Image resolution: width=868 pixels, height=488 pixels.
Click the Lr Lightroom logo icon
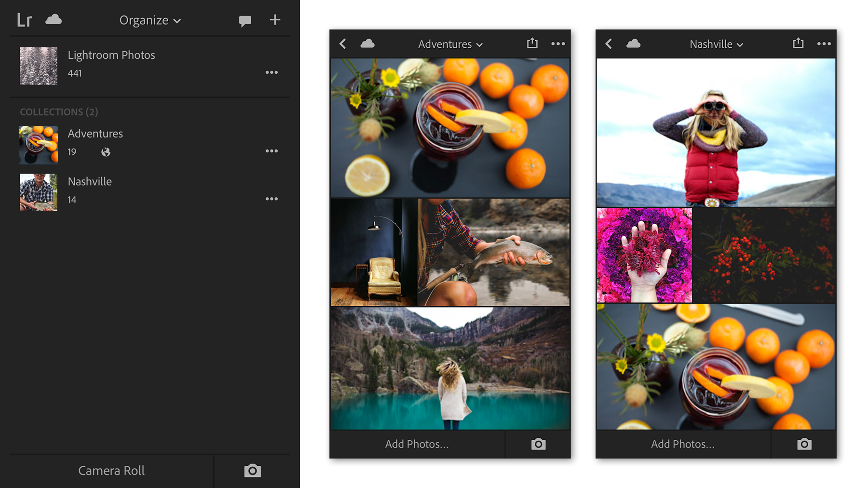(24, 20)
